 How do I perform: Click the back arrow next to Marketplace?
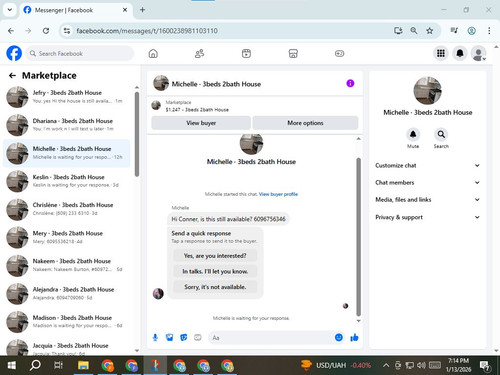pyautogui.click(x=12, y=76)
